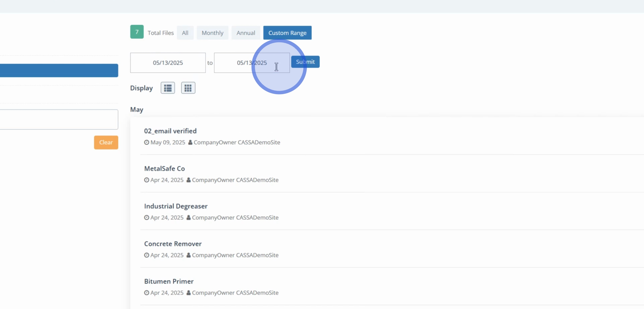Switch to grid view display
644x309 pixels.
pos(188,88)
